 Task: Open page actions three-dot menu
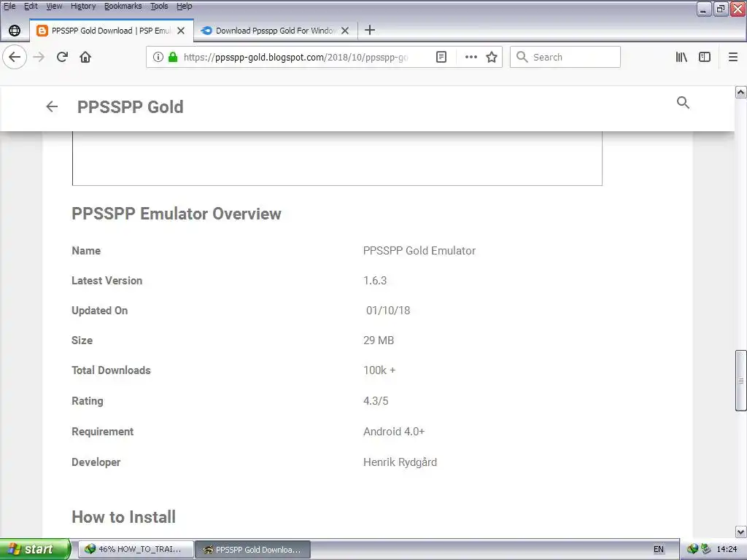[x=471, y=57]
